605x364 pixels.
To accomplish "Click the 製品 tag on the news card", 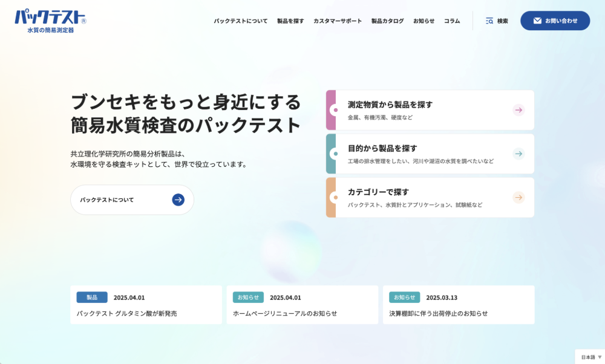I will click(92, 297).
